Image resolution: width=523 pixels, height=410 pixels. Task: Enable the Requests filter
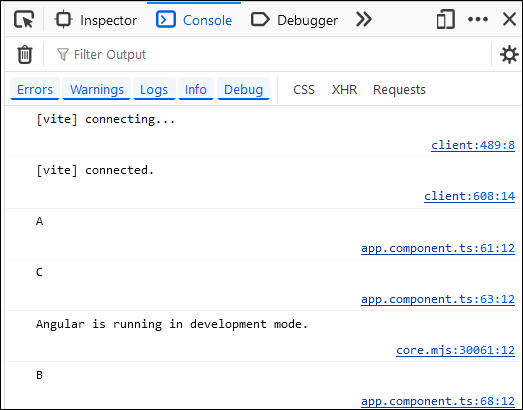tap(399, 89)
